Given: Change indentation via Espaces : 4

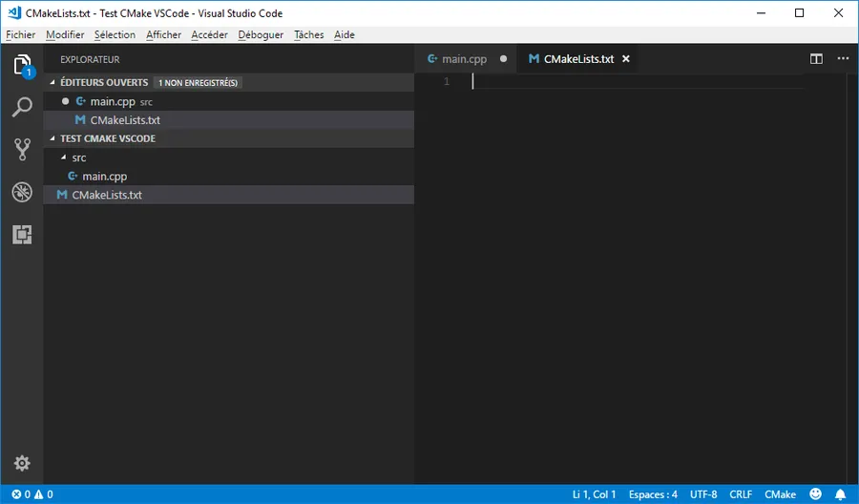Looking at the screenshot, I should pos(653,494).
